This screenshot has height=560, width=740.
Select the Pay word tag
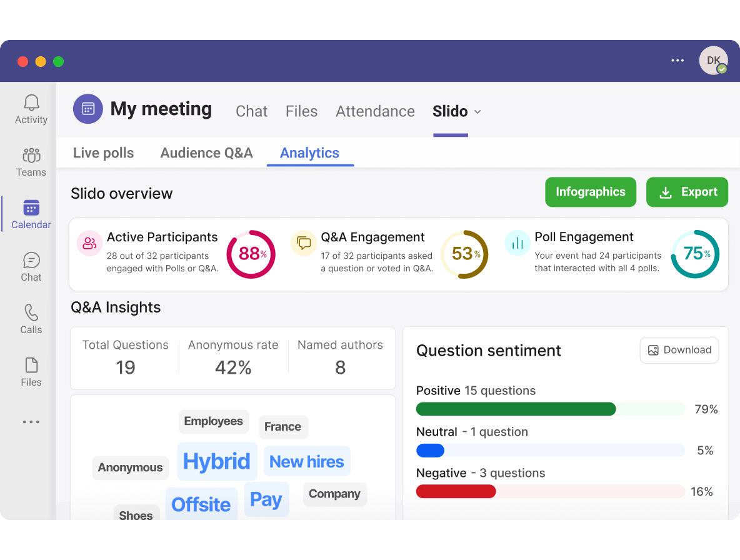point(266,499)
